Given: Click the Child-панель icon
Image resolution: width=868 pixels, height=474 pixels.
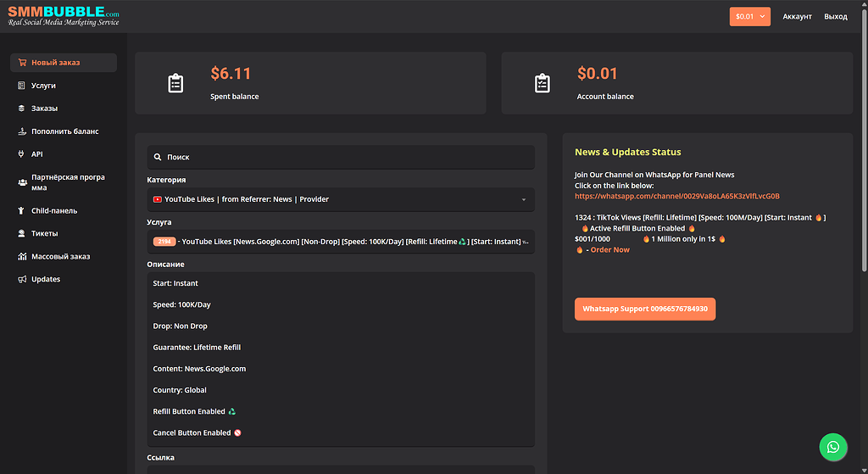Looking at the screenshot, I should point(21,210).
